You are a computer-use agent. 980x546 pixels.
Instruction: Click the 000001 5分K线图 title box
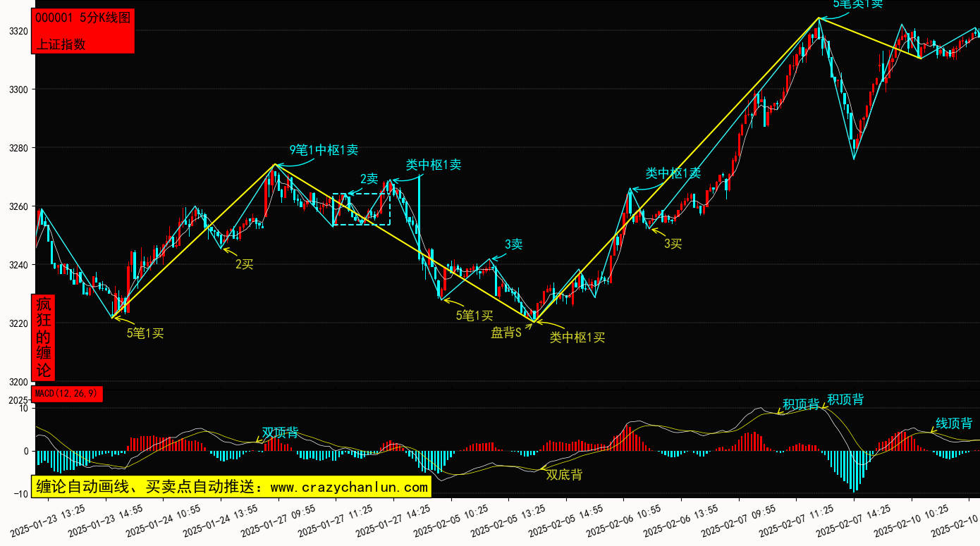click(82, 18)
